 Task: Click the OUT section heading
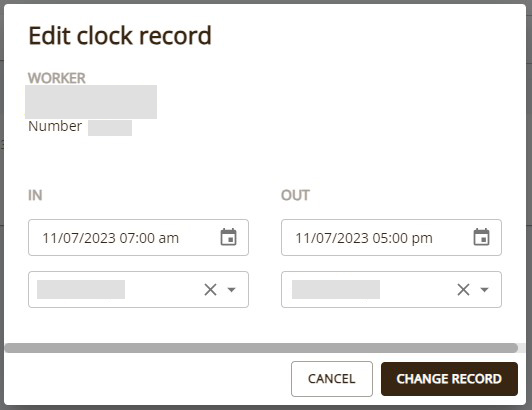(x=295, y=195)
